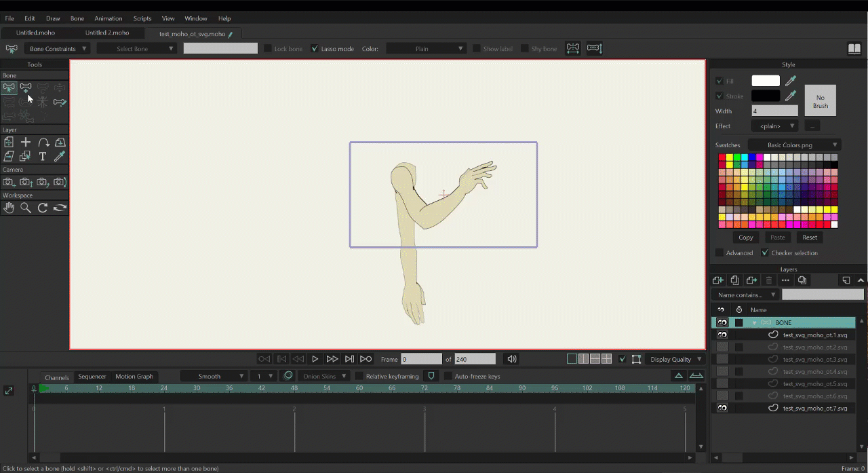Hide the test_svg_moho_ot.7.svg layer
This screenshot has height=473, width=868.
point(722,409)
